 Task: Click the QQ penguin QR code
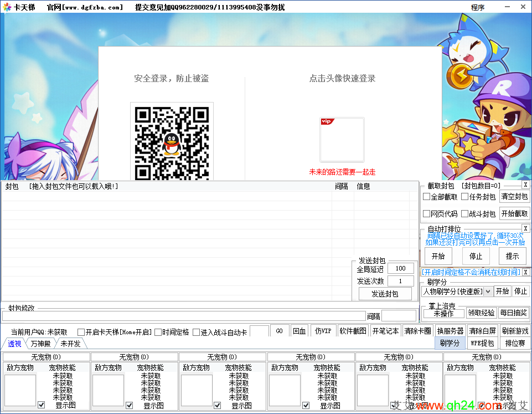point(172,142)
